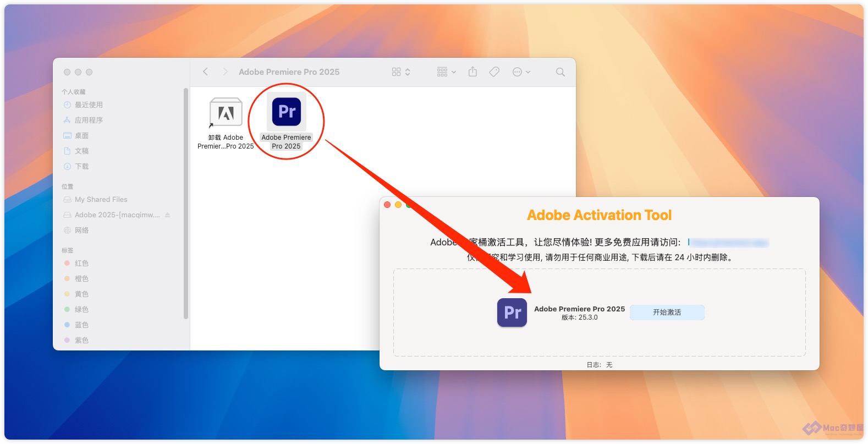Viewport: 868px width, 444px height.
Task: Select the 黄色 tag in sidebar
Action: [81, 294]
